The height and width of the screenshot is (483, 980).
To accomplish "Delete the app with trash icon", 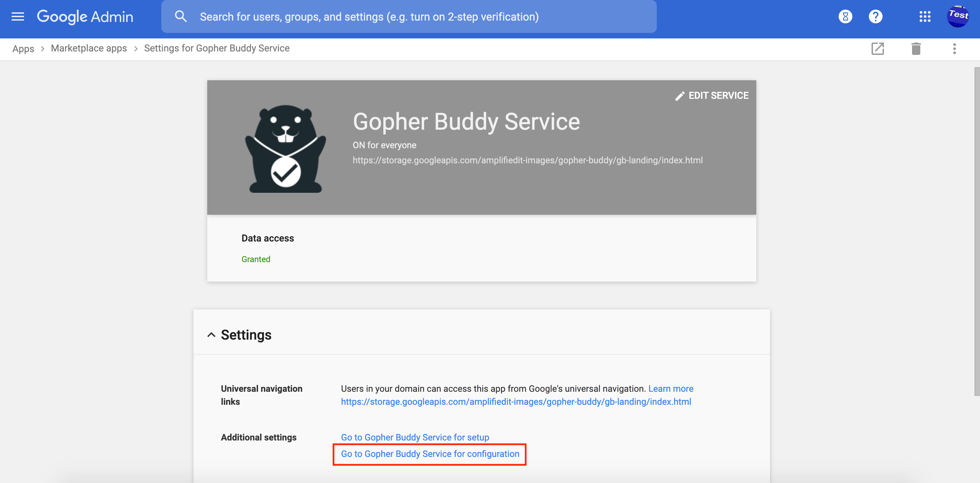I will pos(916,49).
